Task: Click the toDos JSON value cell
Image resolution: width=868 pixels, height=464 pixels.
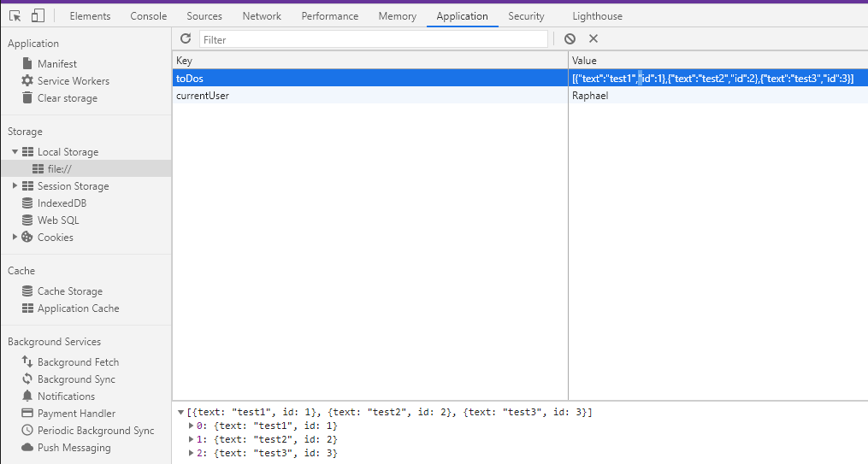Action: [718, 78]
